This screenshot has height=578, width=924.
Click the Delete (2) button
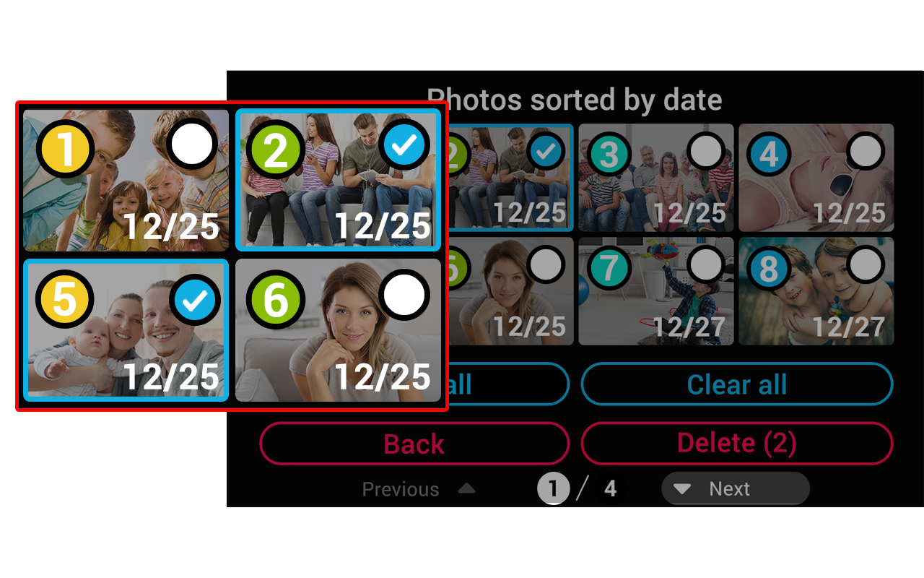tap(737, 443)
